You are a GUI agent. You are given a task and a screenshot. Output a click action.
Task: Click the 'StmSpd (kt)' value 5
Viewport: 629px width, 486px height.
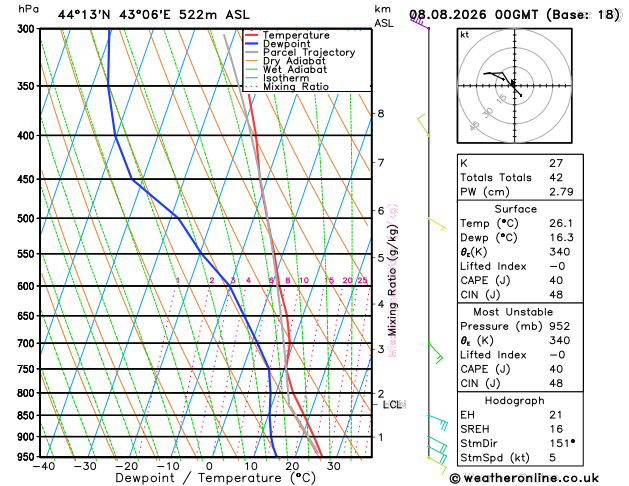click(x=553, y=458)
